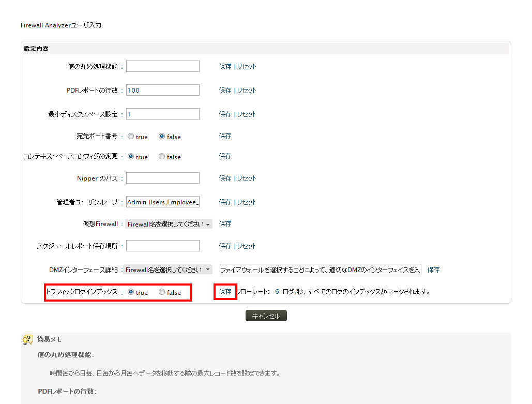Focus the 値の丸め処理機能 input field
This screenshot has height=404, width=532.
(163, 66)
